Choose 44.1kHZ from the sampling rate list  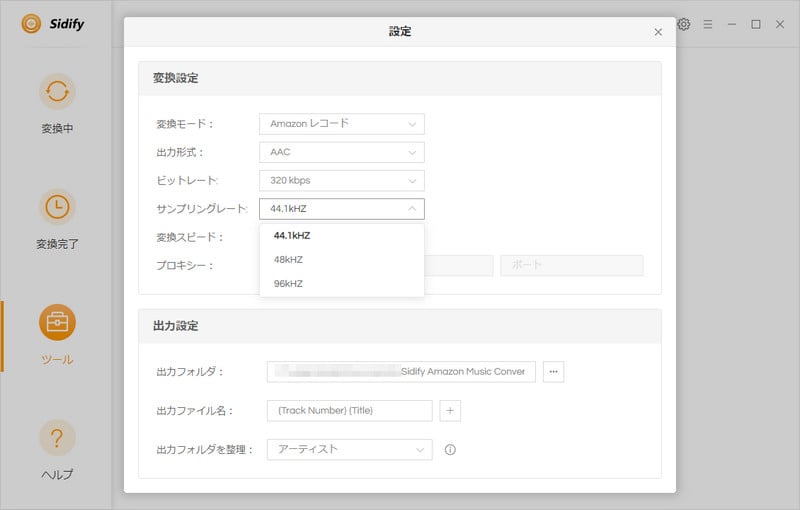[x=342, y=236]
